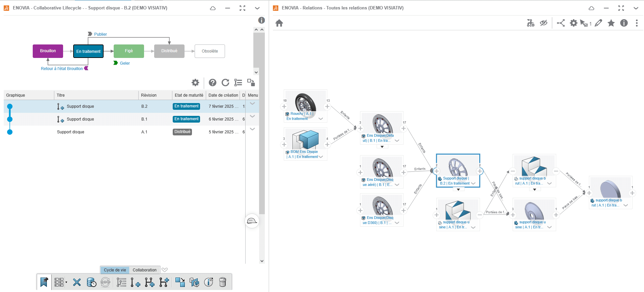Open the menu chevron for revision B.1 row

pyautogui.click(x=252, y=116)
